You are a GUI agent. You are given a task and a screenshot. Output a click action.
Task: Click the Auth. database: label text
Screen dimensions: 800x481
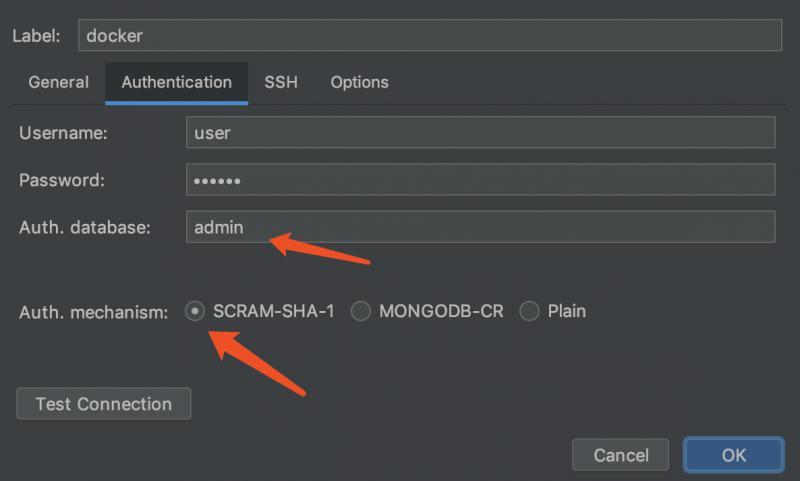[85, 227]
